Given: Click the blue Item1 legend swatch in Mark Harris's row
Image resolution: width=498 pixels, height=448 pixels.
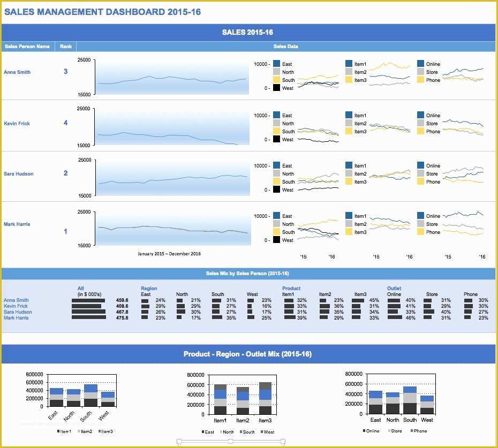Looking at the screenshot, I should (x=349, y=216).
